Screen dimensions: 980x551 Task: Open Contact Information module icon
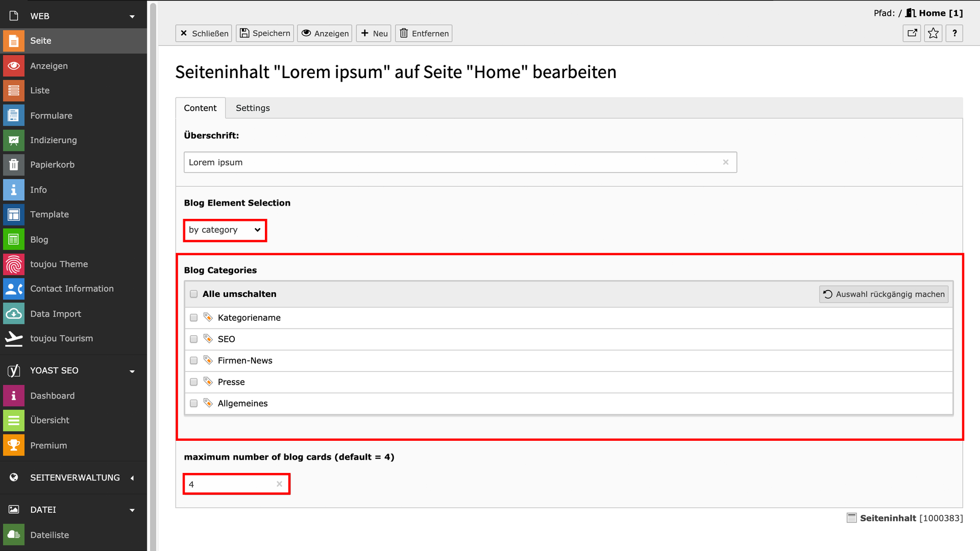pyautogui.click(x=14, y=289)
